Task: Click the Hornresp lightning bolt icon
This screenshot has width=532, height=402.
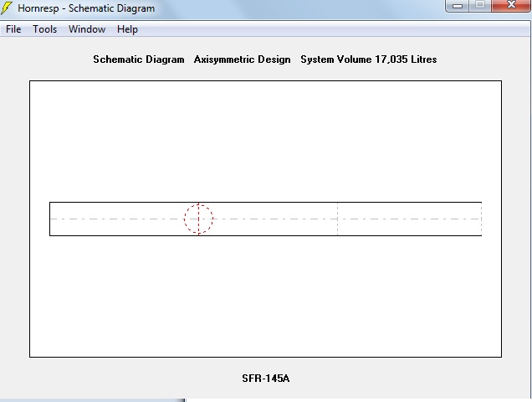Action: [7, 8]
